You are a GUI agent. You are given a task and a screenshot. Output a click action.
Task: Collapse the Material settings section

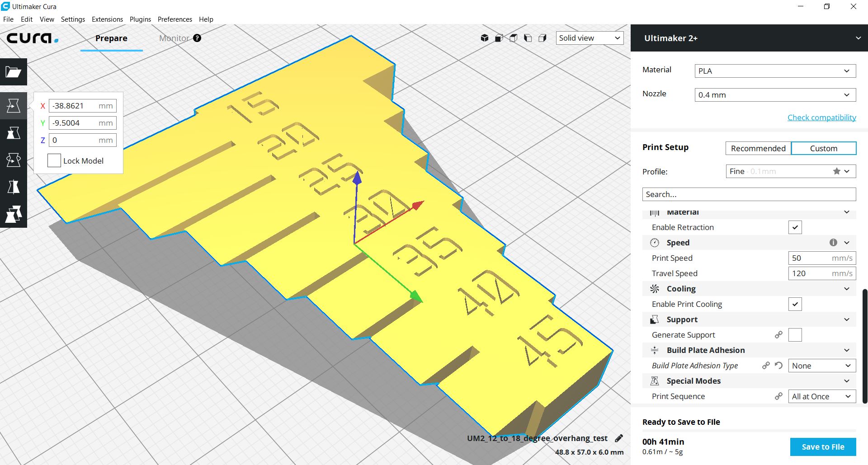(847, 212)
